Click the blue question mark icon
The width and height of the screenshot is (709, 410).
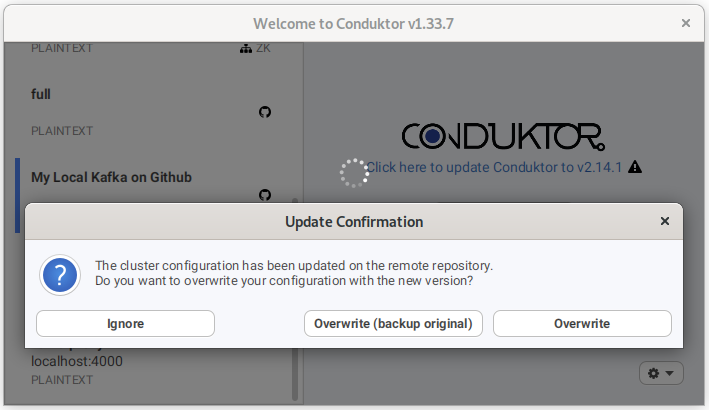coord(60,275)
